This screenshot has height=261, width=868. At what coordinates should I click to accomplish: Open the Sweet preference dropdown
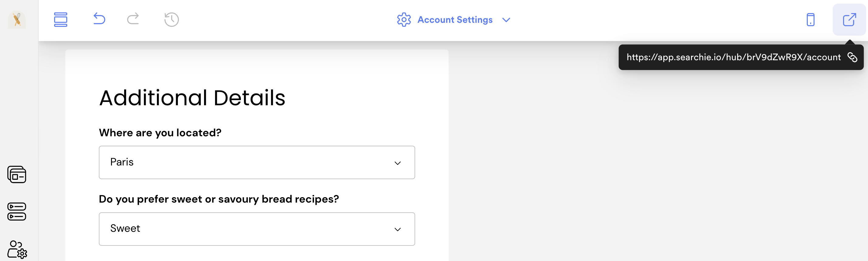pyautogui.click(x=257, y=229)
